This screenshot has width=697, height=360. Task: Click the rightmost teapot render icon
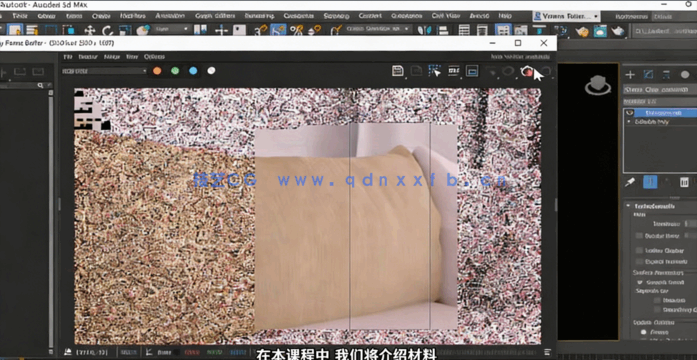[x=618, y=31]
